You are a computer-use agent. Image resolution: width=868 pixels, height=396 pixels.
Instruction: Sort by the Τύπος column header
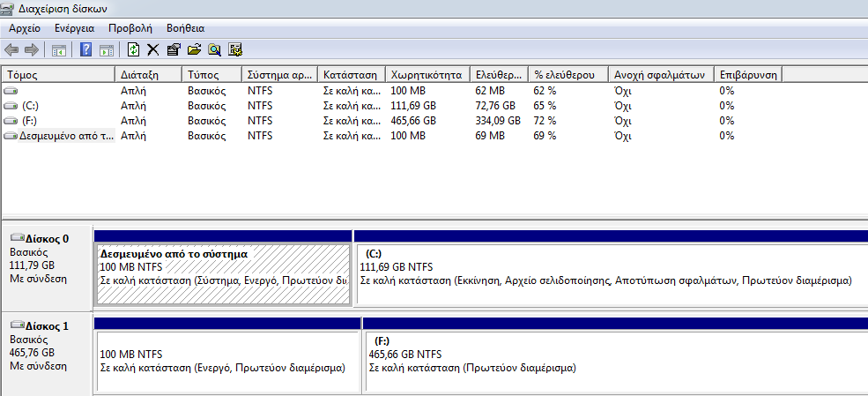212,75
